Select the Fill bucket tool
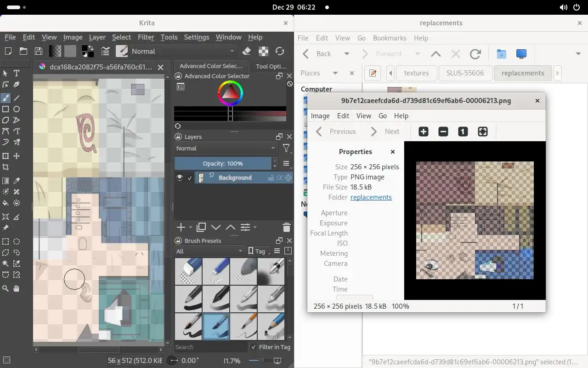The width and height of the screenshot is (588, 368). pyautogui.click(x=6, y=203)
